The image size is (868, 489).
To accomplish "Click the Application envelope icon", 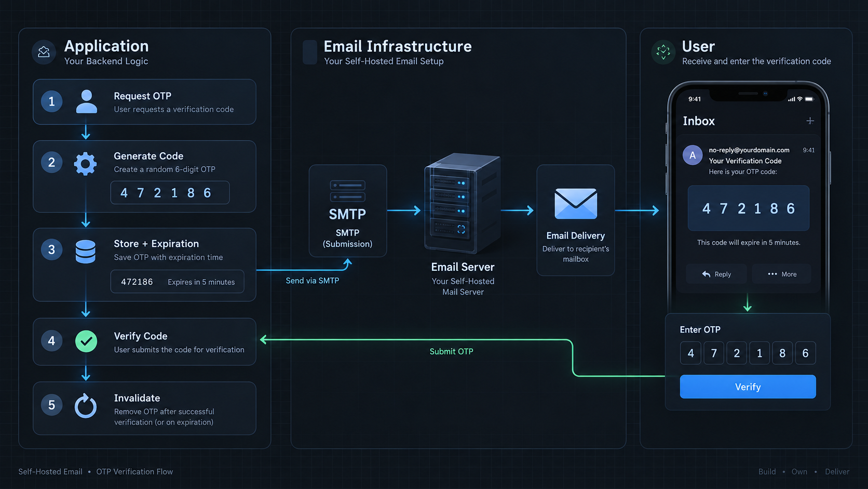I will [44, 52].
